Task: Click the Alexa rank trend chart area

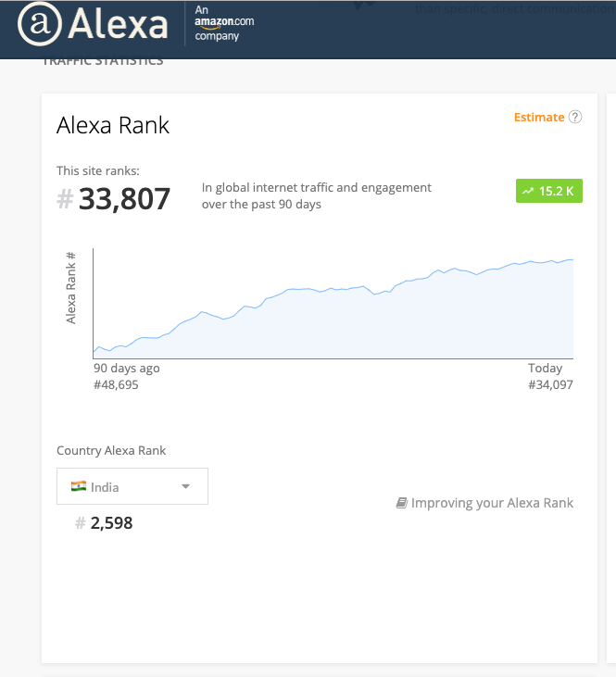Action: pos(333,315)
